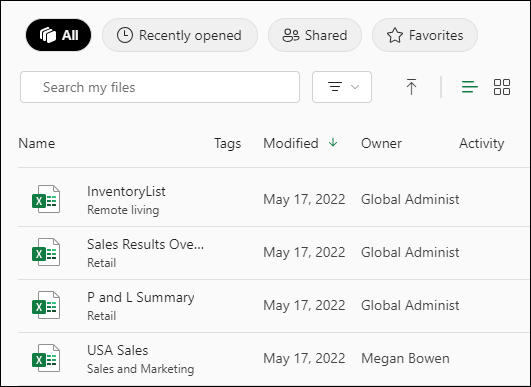Viewport: 531px width, 387px height.
Task: Show Shared files filter
Action: [315, 35]
